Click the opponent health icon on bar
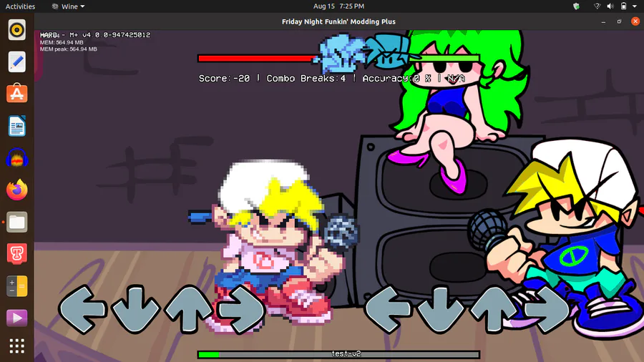Screen dimensions: 644x362 click(x=340, y=54)
